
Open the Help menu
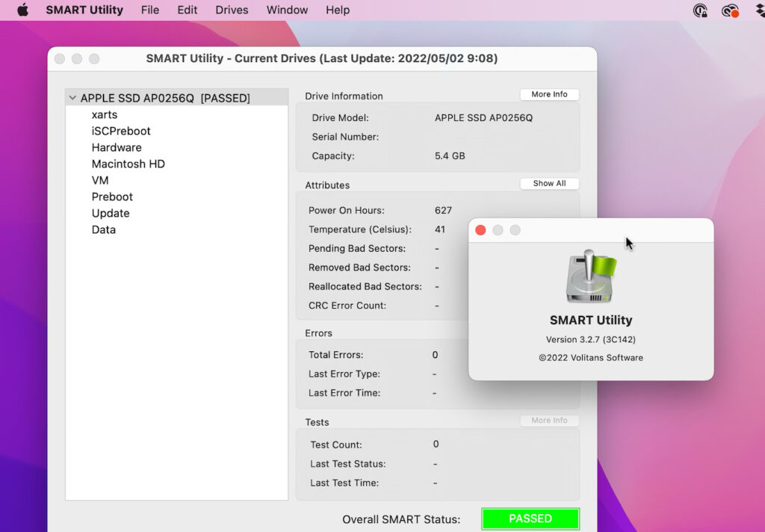click(337, 10)
